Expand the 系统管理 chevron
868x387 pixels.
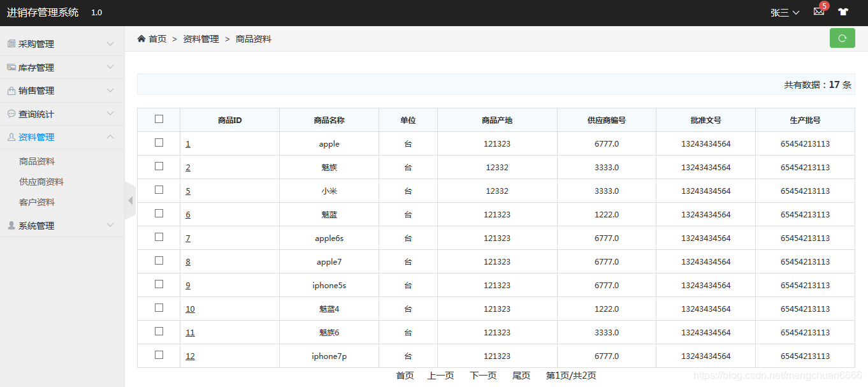point(110,225)
